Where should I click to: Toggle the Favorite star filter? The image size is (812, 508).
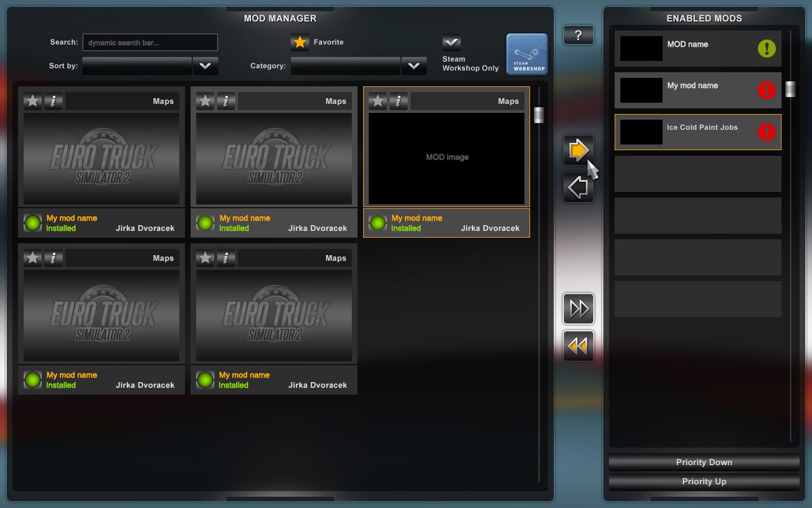(x=300, y=42)
